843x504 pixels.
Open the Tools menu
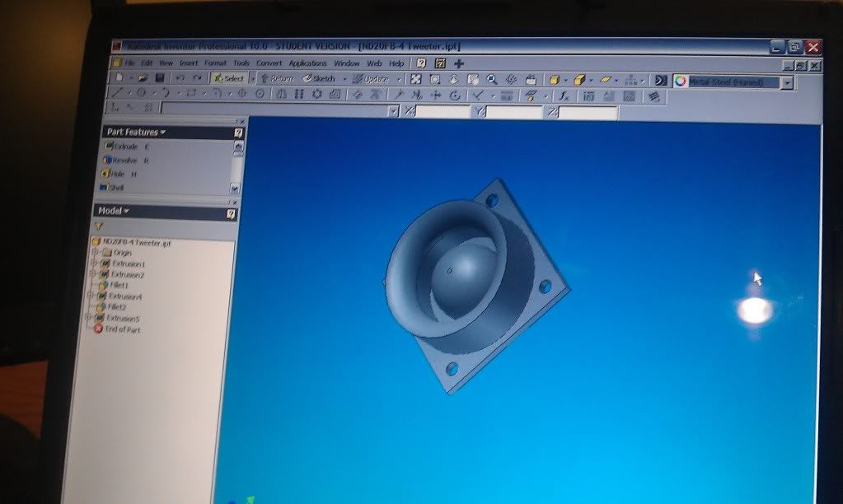click(241, 63)
